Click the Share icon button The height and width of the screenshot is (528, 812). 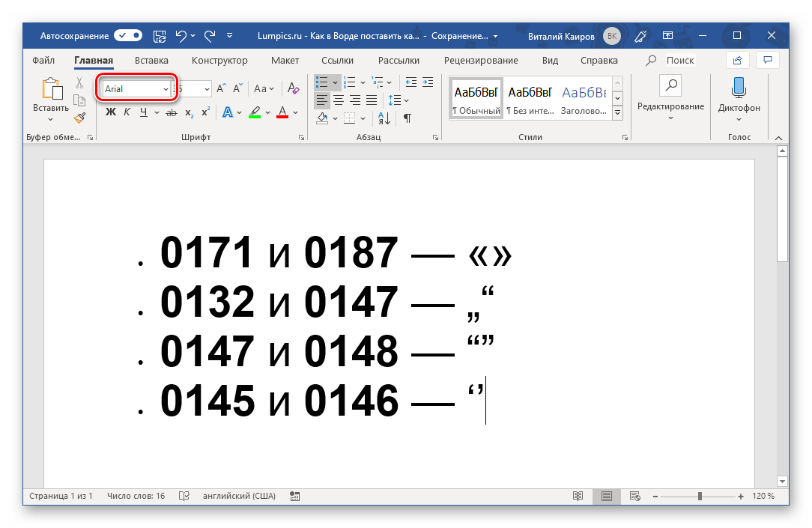pos(737,60)
